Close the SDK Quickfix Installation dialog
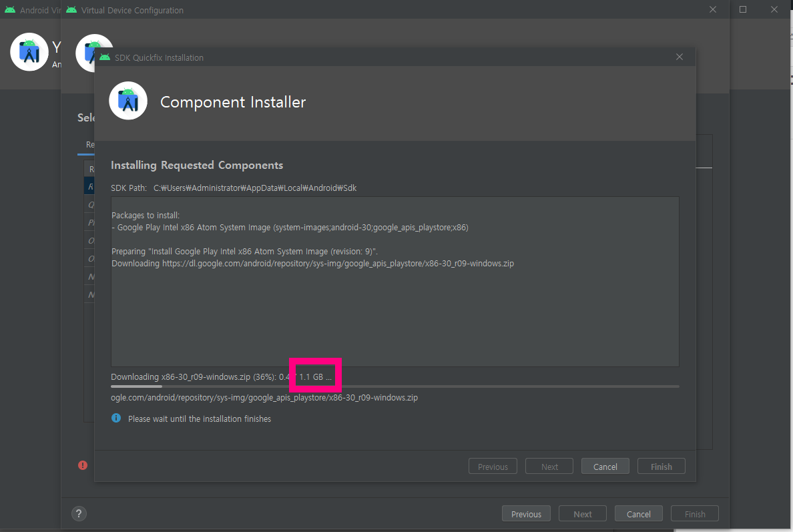This screenshot has width=793, height=532. coord(680,57)
